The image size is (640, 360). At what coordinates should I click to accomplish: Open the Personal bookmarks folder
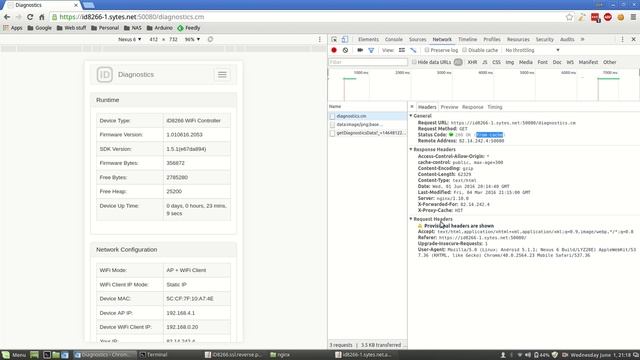coord(105,28)
